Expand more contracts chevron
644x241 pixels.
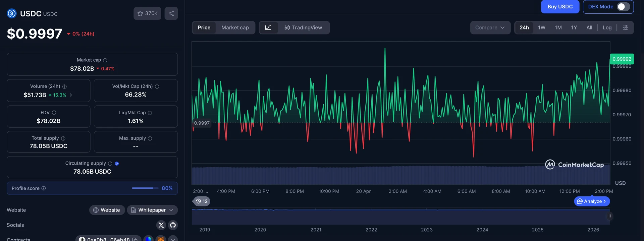(173, 239)
